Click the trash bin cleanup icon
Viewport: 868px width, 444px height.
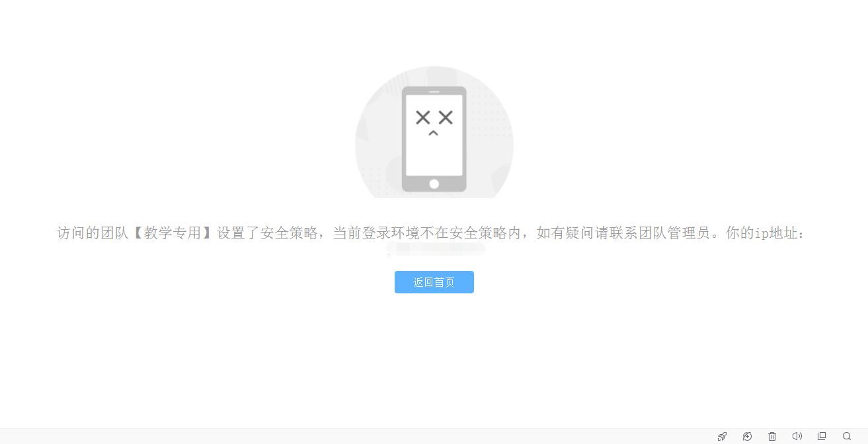772,436
